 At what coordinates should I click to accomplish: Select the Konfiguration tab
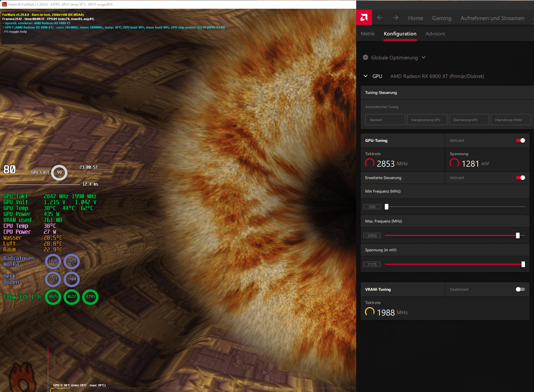(400, 34)
